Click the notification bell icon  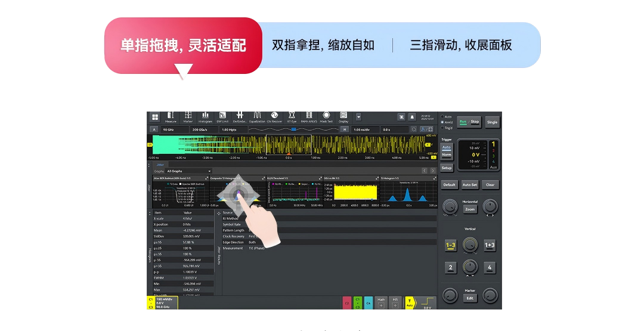(412, 117)
